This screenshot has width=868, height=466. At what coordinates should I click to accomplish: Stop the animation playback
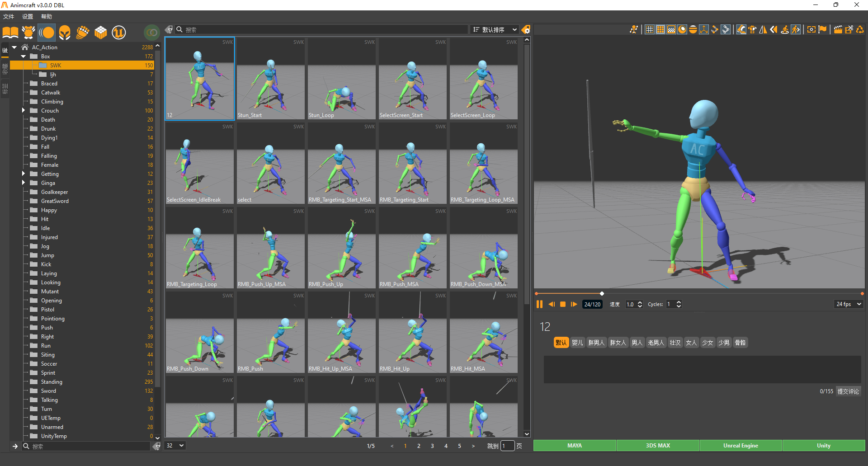click(563, 304)
